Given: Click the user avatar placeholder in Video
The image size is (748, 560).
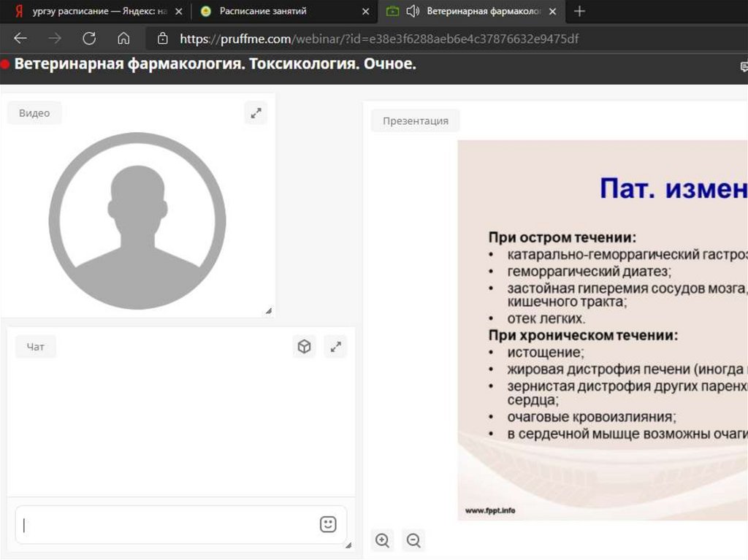Looking at the screenshot, I should point(137,220).
